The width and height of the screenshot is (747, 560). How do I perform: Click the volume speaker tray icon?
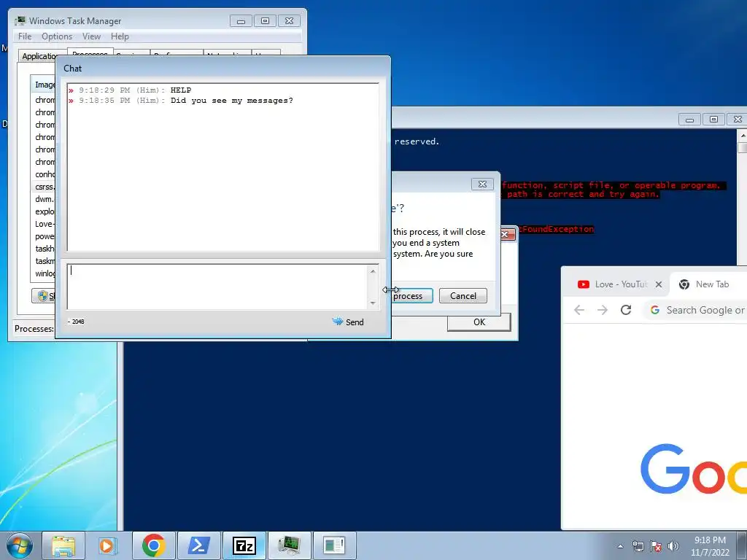[673, 546]
